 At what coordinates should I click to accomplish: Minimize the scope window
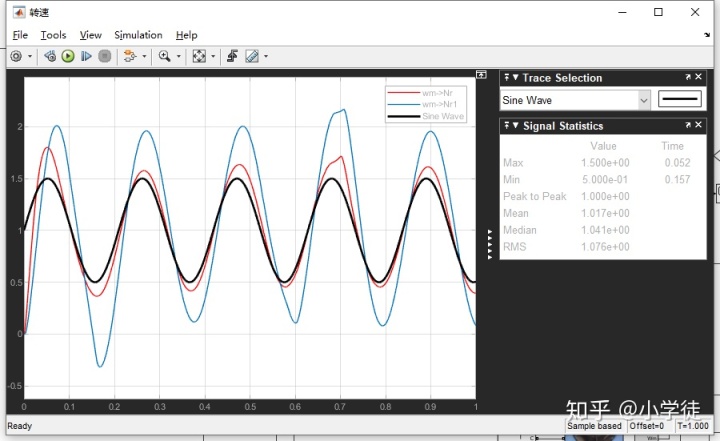tap(622, 12)
